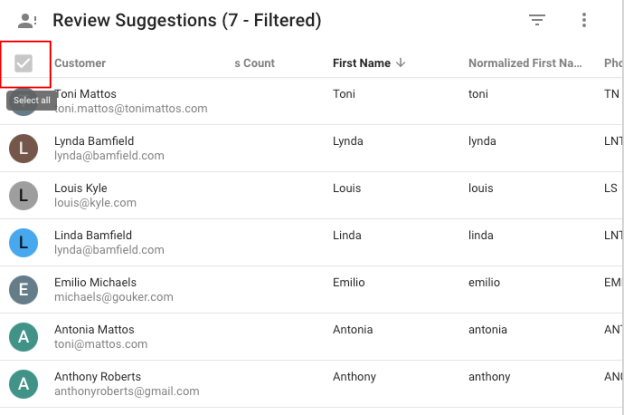The height and width of the screenshot is (415, 624).
Task: Select Linda Bamfield's blue avatar
Action: [23, 243]
